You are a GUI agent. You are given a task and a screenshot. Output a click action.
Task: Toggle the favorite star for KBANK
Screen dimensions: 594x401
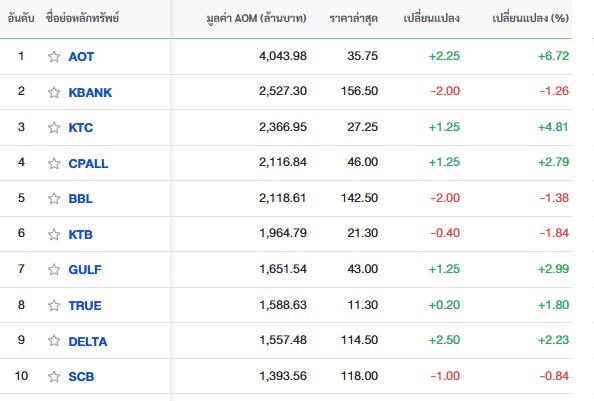(x=54, y=92)
